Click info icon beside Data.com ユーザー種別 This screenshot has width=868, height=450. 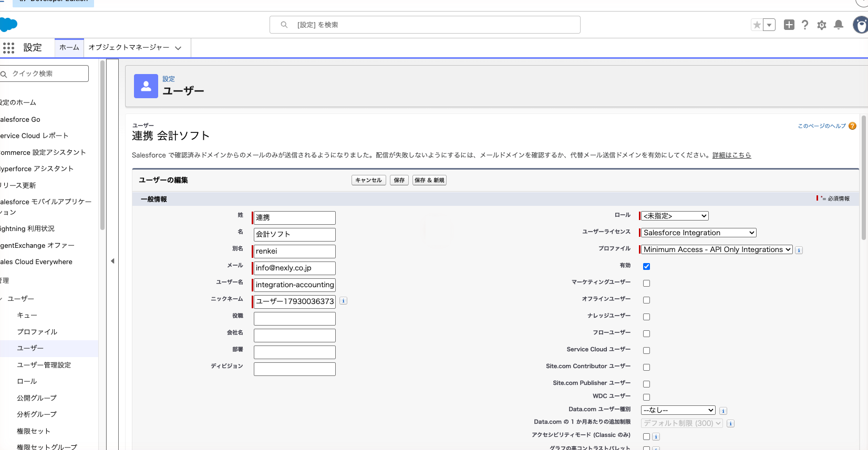(723, 411)
